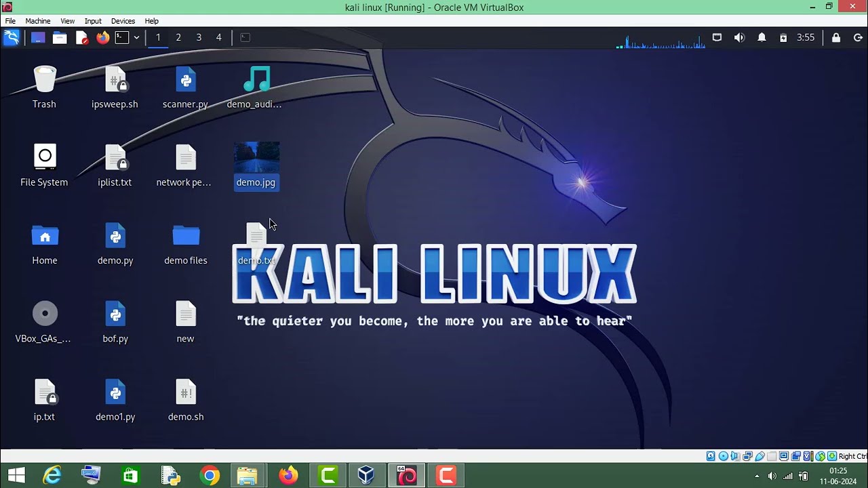
Task: Select the Home folder icon
Action: pos(45,243)
